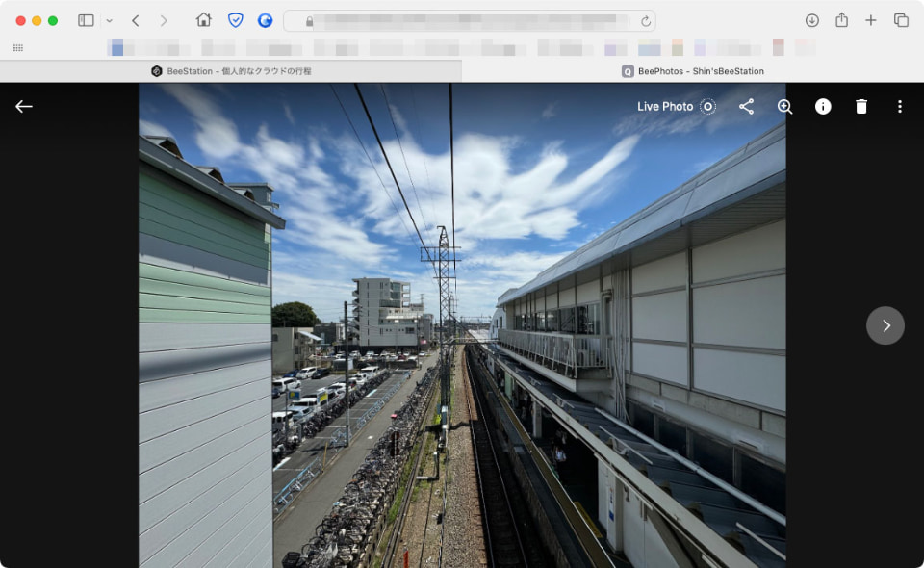The width and height of the screenshot is (924, 568).
Task: Focus the Safari address bar
Action: coord(470,21)
